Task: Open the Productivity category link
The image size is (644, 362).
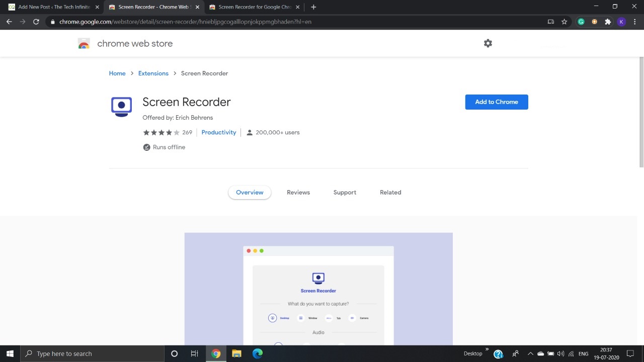Action: [x=219, y=132]
